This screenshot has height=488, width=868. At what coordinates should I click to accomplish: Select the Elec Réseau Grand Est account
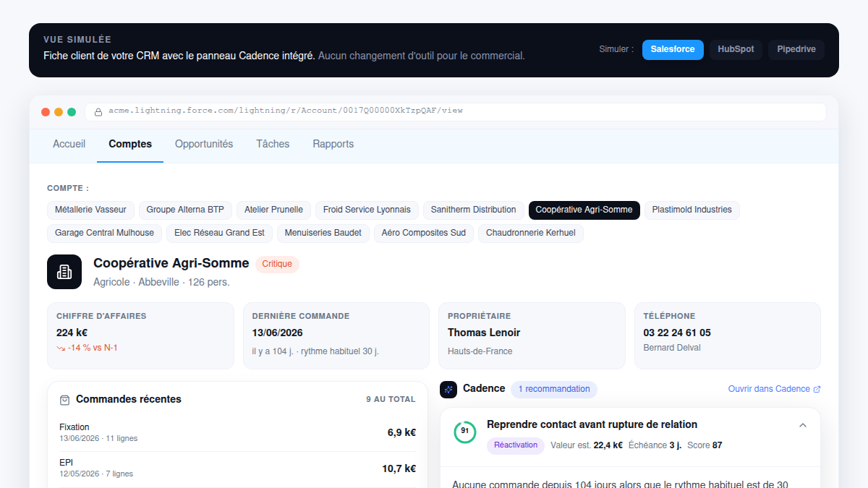point(219,233)
